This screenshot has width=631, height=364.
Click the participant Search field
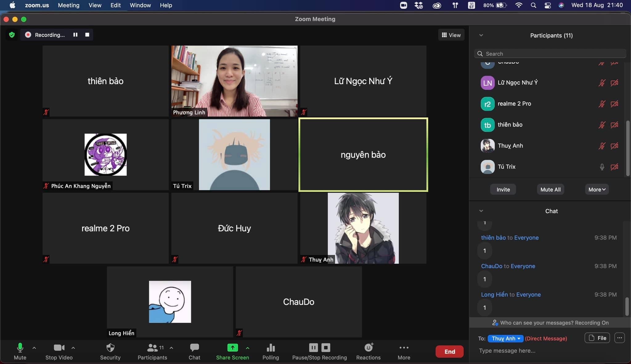[550, 54]
